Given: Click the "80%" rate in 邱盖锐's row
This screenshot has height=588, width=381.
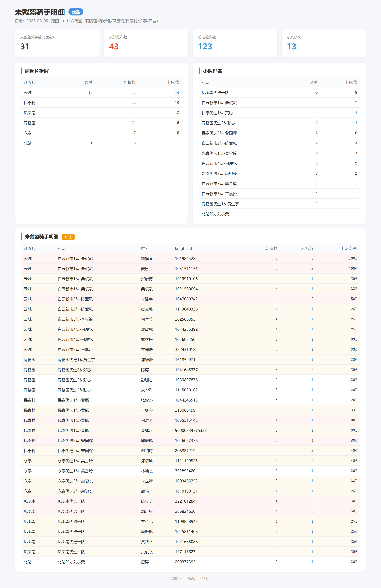Looking at the screenshot, I should click(354, 440).
